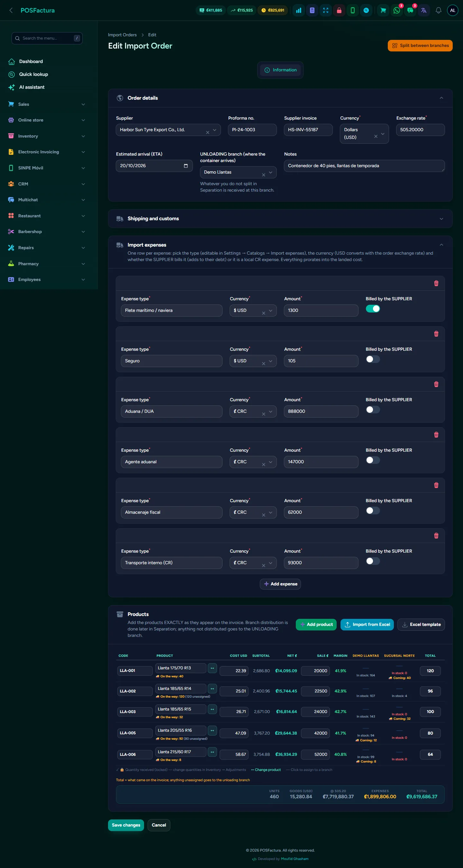Swap product for Llanta 175/70 R13
Image resolution: width=463 pixels, height=868 pixels.
(212, 668)
